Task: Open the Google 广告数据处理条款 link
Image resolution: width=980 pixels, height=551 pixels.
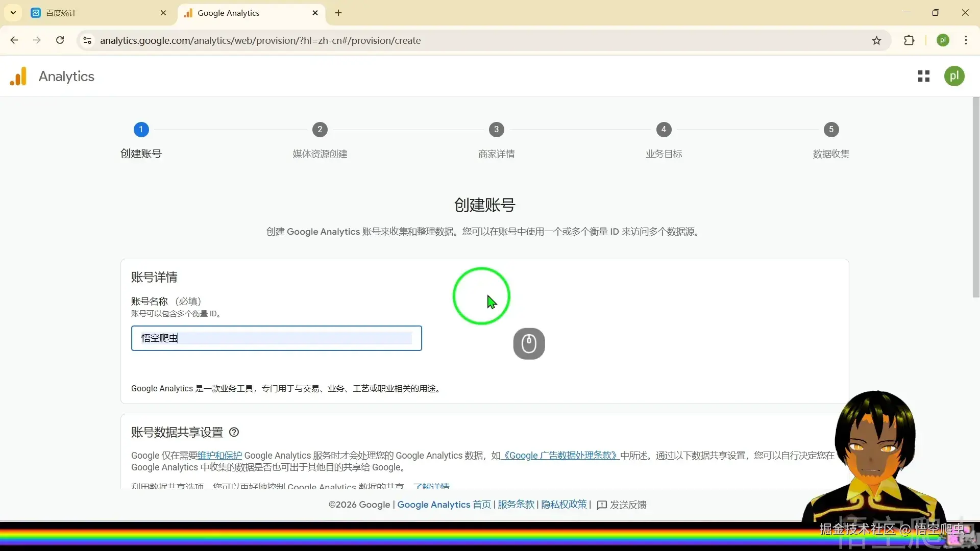Action: tap(560, 456)
